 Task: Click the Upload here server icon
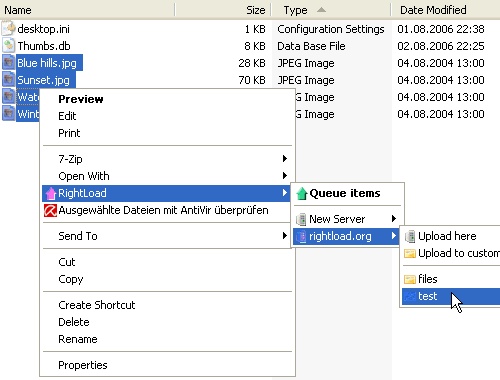click(x=410, y=236)
